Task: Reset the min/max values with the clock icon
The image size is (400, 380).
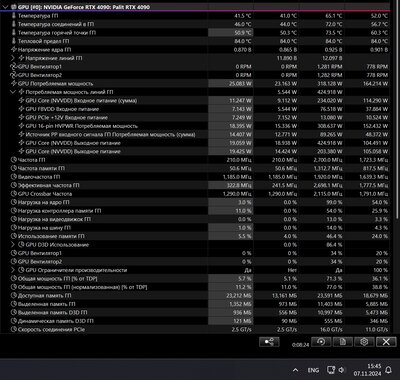Action: [x=321, y=342]
